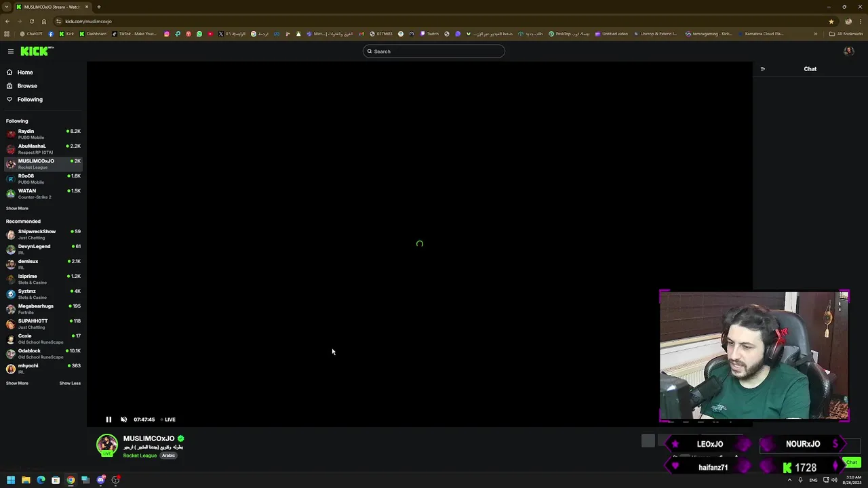Open Coxie Old School RuneScape channel
868x488 pixels.
pyautogui.click(x=43, y=339)
